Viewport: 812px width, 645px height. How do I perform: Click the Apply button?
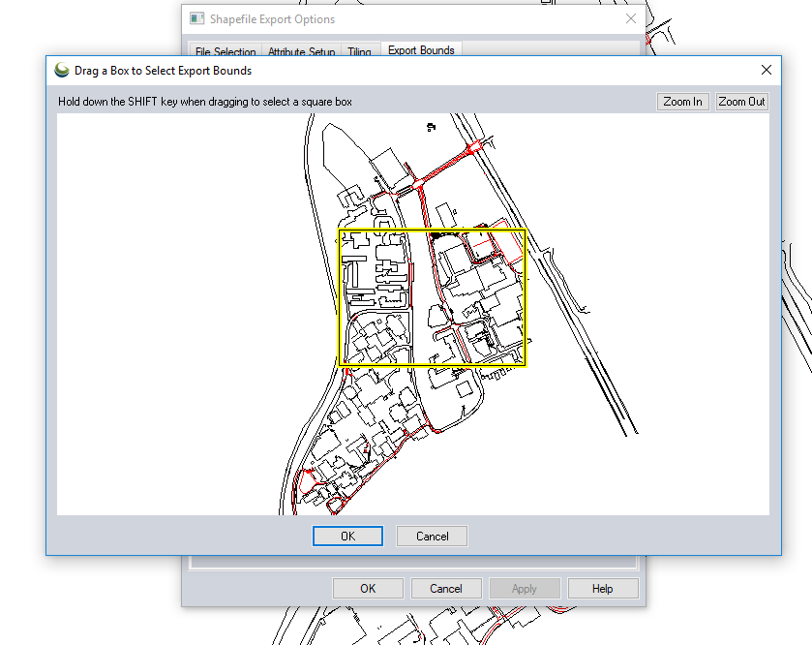(524, 588)
